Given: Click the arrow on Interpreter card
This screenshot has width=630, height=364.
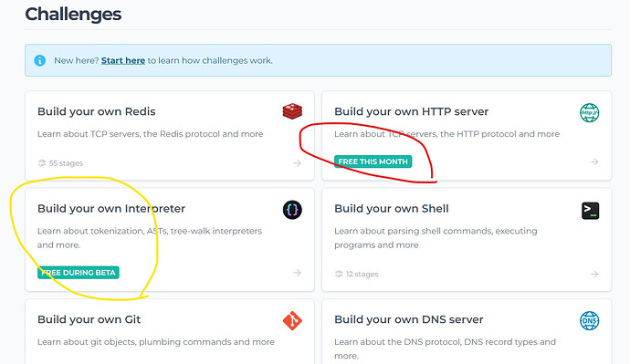Looking at the screenshot, I should pos(297,273).
